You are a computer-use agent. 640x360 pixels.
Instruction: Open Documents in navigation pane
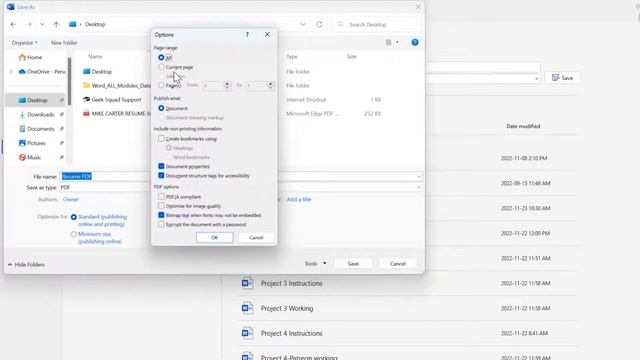click(x=37, y=129)
